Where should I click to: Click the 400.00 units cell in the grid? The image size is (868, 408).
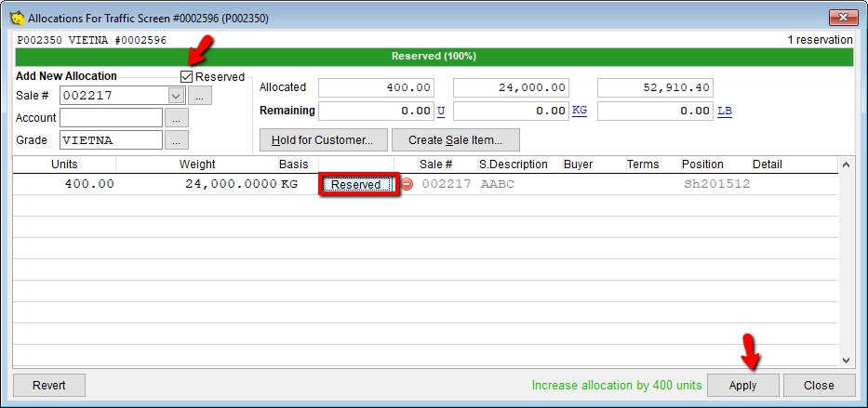tap(64, 184)
